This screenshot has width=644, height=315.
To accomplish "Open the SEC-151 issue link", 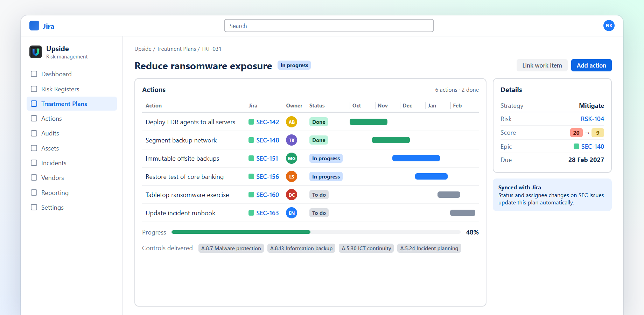I will coord(267,158).
